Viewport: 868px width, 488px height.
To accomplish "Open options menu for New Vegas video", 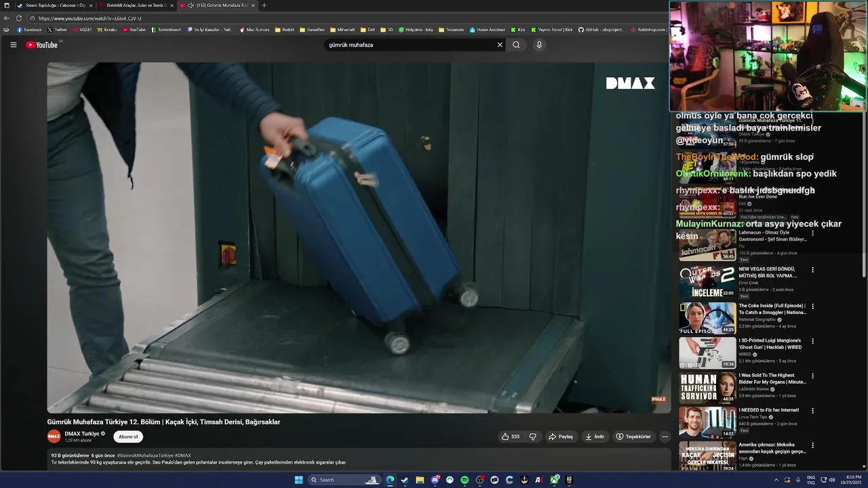I will coord(812,270).
